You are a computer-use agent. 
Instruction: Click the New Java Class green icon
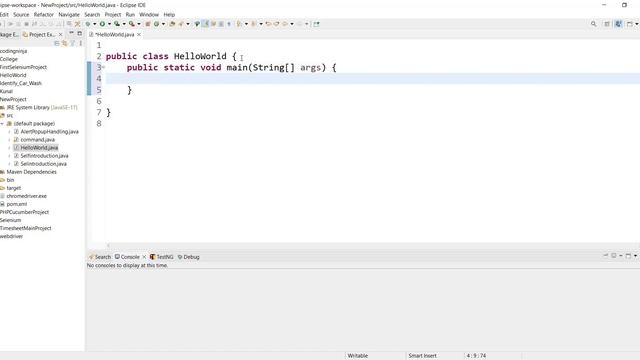[156, 24]
